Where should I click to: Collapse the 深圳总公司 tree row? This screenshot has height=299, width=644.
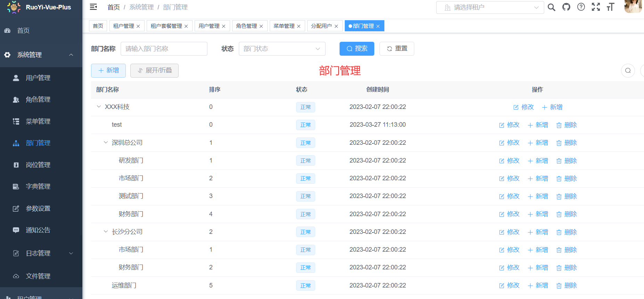[106, 143]
